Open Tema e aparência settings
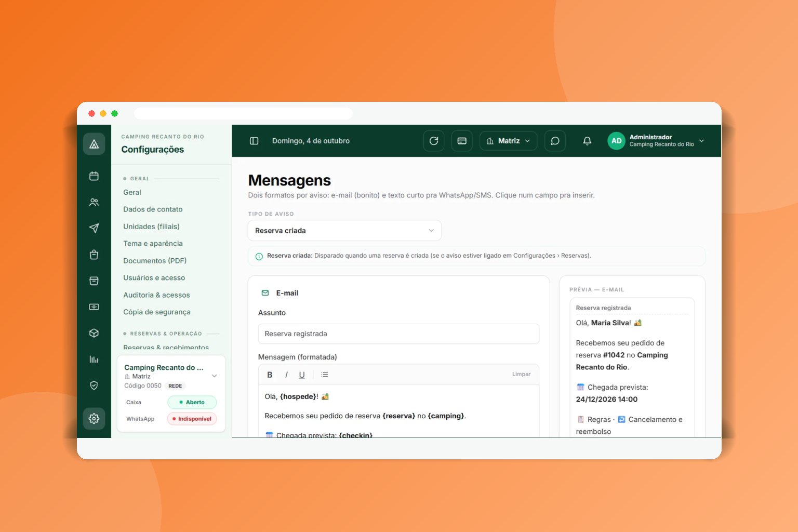 (153, 244)
